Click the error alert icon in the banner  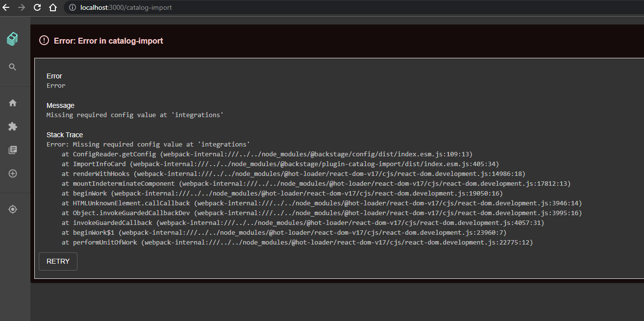[x=44, y=41]
